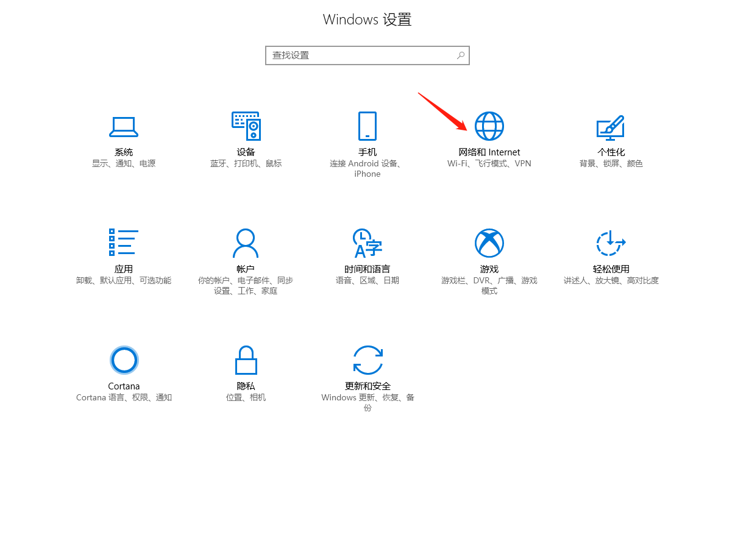Open the Cortana circle icon

124,360
